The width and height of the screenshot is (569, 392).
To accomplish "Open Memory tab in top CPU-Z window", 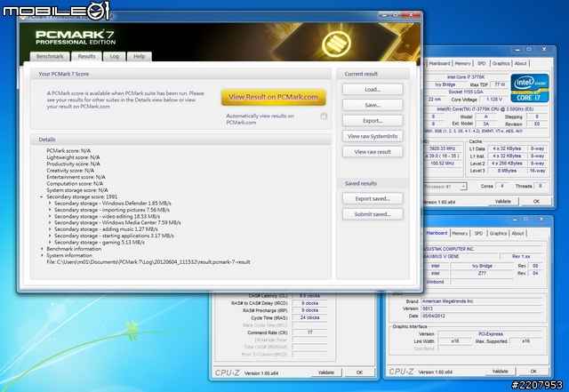I will [462, 63].
